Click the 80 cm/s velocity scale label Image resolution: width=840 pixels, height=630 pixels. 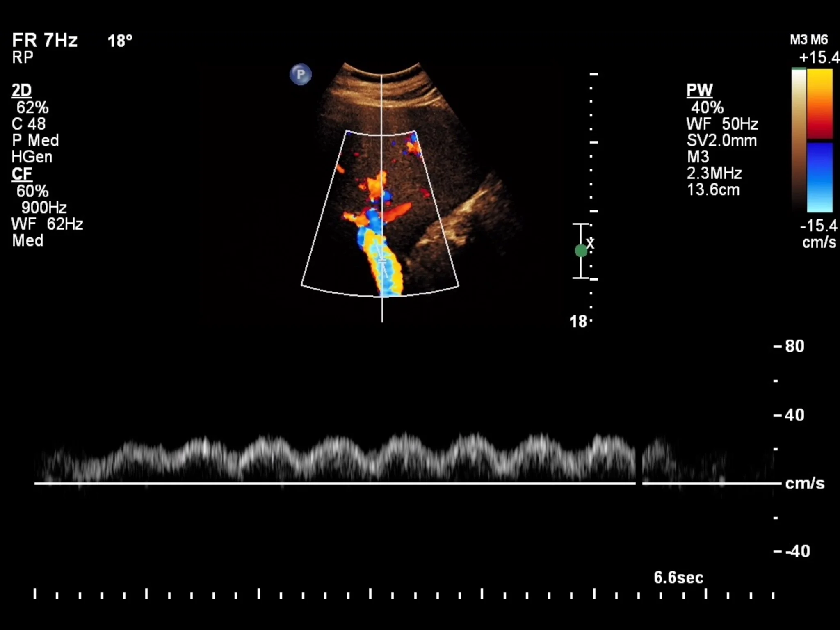(x=794, y=346)
